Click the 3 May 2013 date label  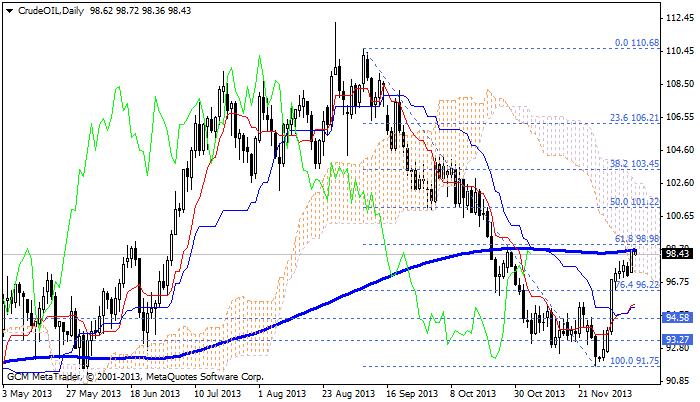(x=29, y=394)
